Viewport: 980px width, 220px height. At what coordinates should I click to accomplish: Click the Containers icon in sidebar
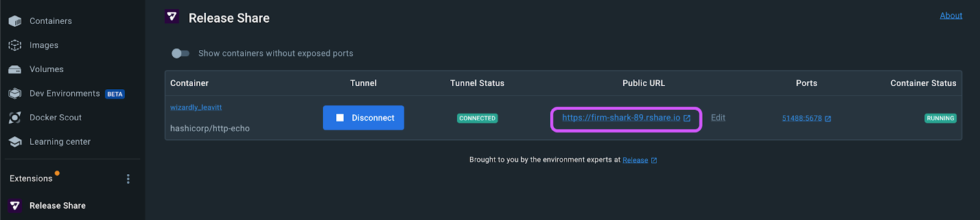[x=15, y=21]
